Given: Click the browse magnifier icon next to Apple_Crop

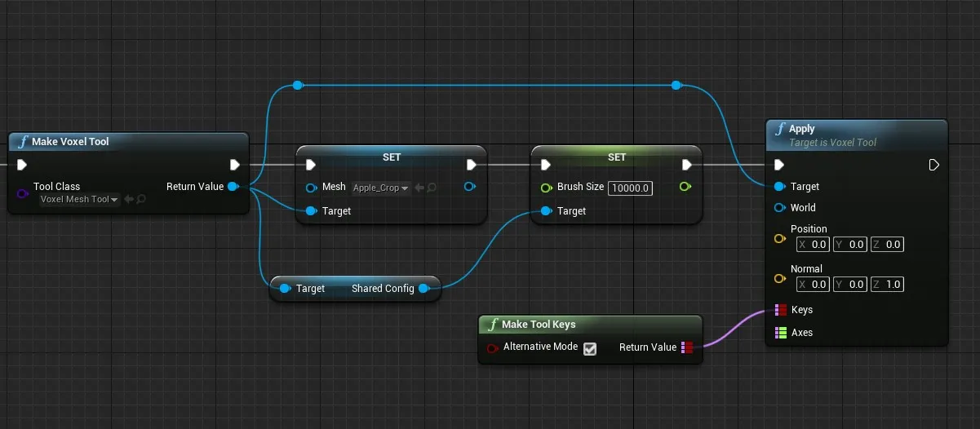Looking at the screenshot, I should (430, 188).
